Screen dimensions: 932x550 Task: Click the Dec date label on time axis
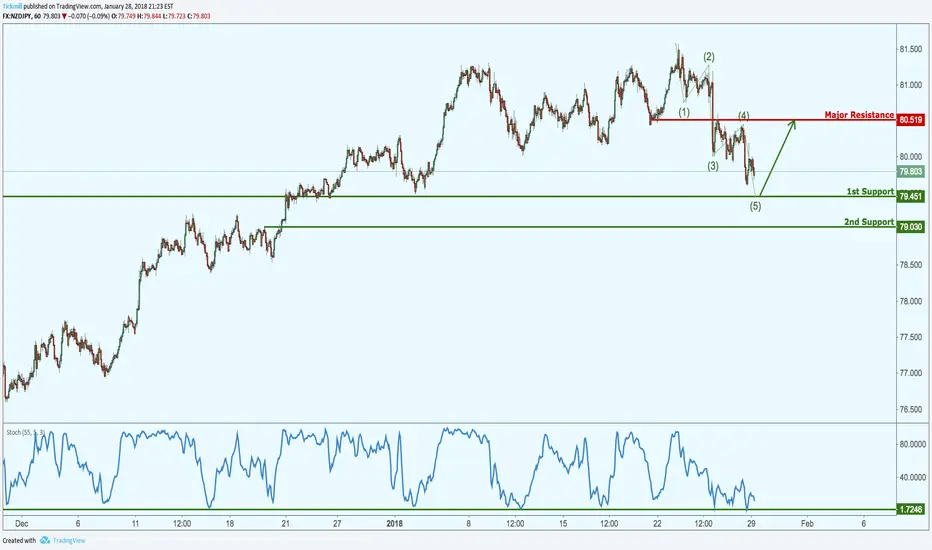coord(21,524)
